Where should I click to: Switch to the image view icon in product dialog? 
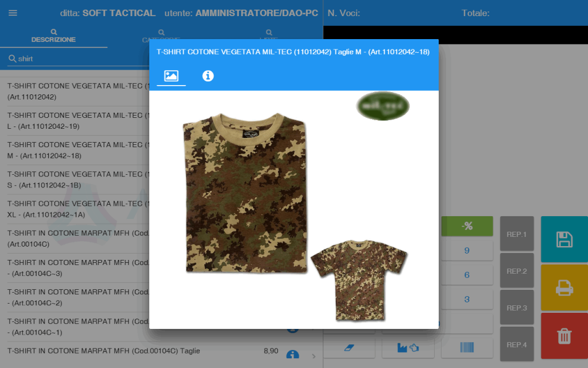[171, 75]
